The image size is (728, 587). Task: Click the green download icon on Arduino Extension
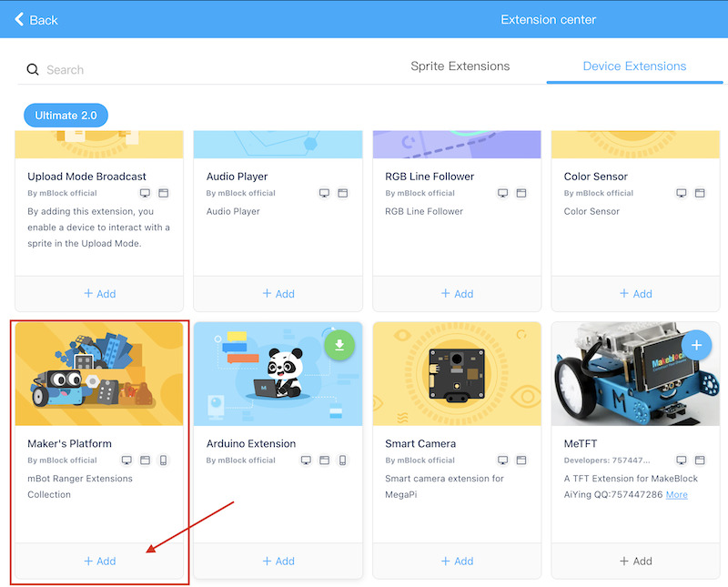pos(339,345)
